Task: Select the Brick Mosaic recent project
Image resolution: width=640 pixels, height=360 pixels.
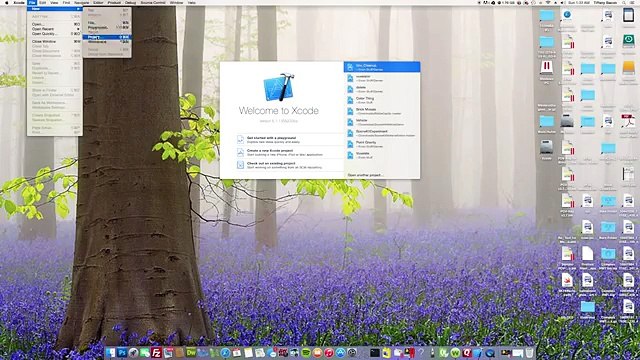Action: (382, 111)
